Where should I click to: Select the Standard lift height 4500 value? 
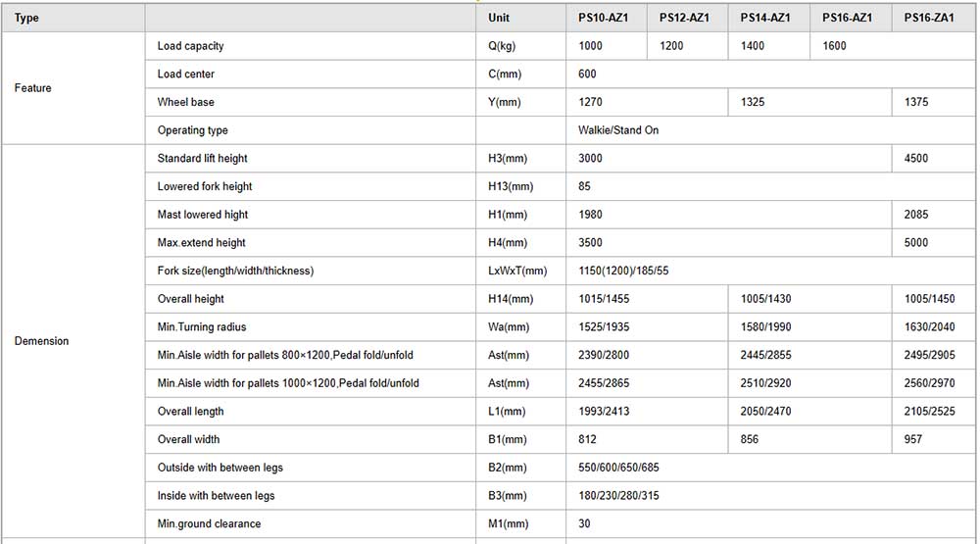(x=916, y=158)
